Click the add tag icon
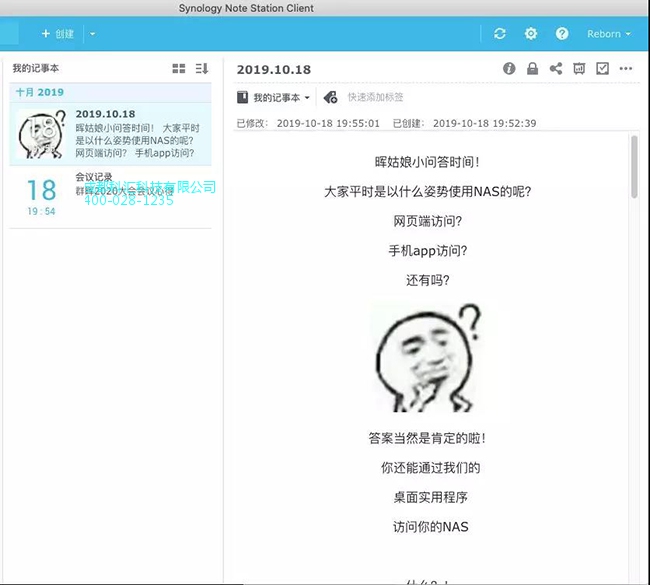650x585 pixels. [330, 98]
